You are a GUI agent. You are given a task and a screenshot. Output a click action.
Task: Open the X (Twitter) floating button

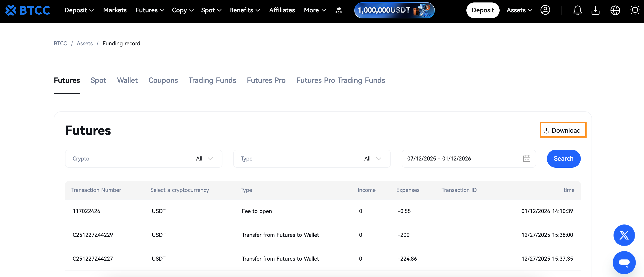point(624,235)
